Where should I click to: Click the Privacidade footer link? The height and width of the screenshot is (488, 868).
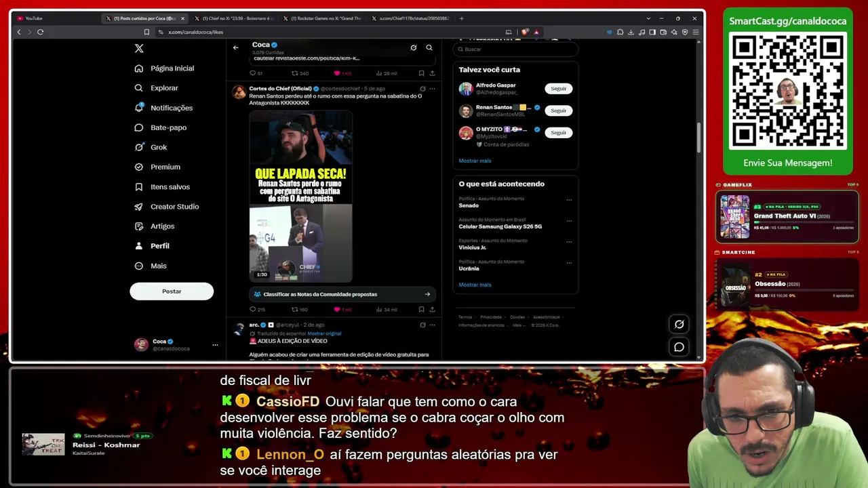click(x=491, y=317)
